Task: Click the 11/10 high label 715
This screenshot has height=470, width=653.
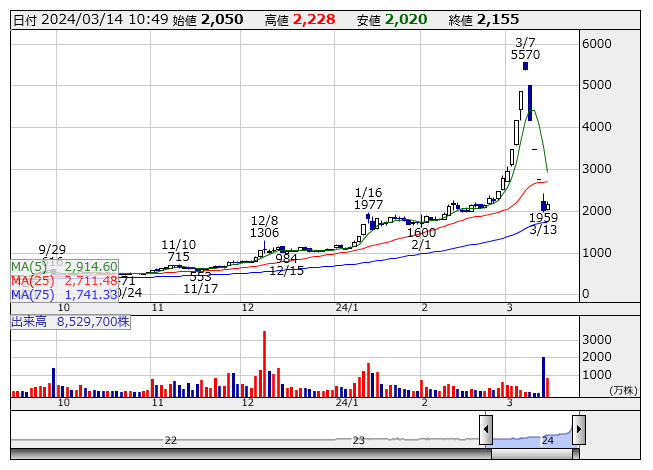Action: point(179,257)
